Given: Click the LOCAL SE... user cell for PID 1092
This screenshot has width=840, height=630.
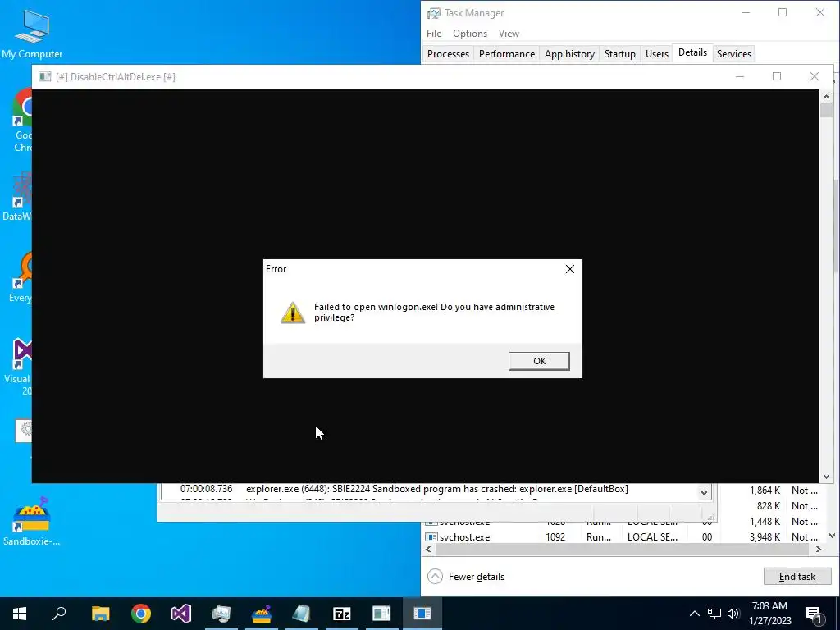Looking at the screenshot, I should pyautogui.click(x=652, y=536).
